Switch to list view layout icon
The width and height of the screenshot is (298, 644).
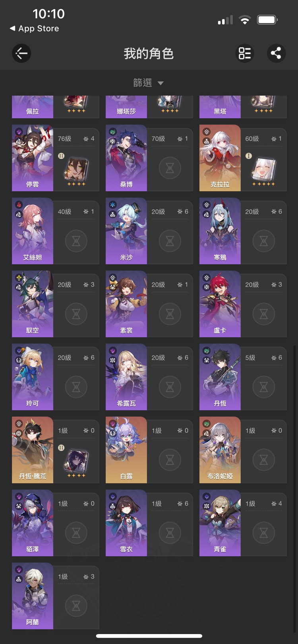point(245,53)
